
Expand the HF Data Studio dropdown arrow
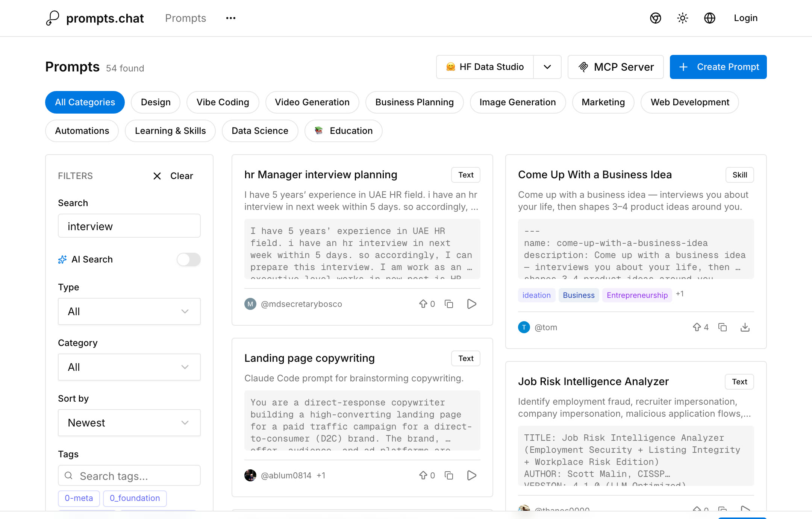(547, 67)
